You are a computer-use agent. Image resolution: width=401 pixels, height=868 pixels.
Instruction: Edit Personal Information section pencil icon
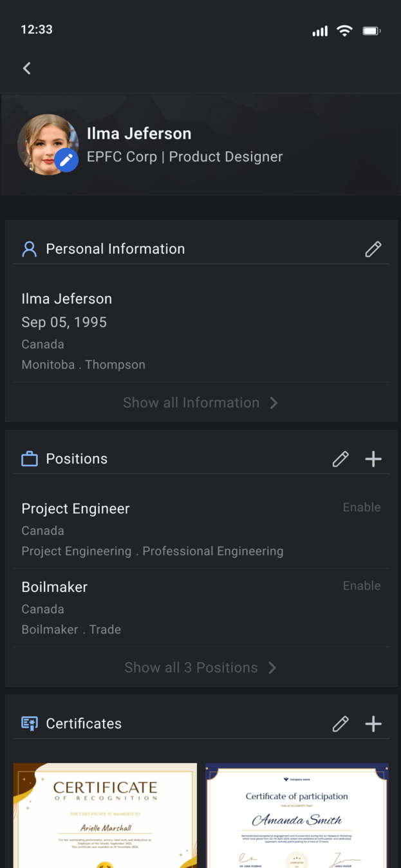click(x=373, y=249)
